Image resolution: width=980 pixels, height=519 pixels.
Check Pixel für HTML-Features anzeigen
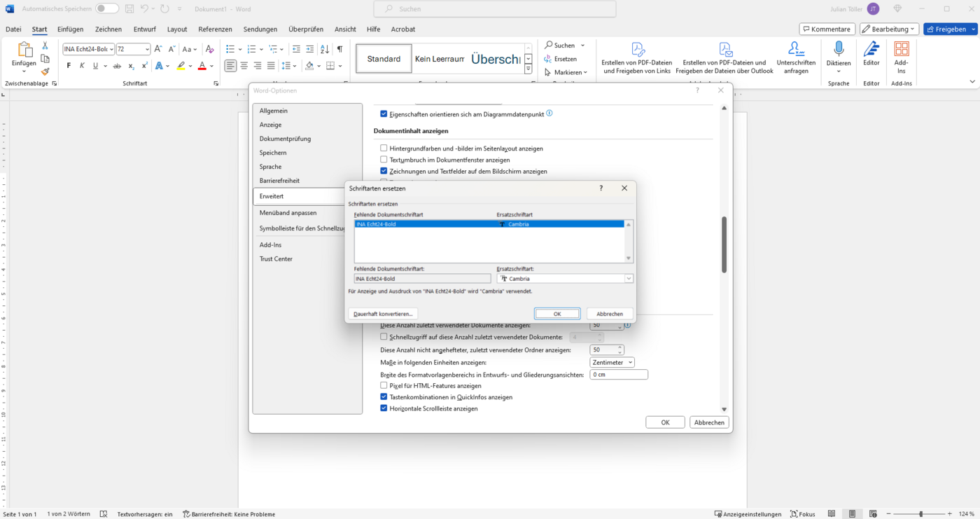coord(384,386)
